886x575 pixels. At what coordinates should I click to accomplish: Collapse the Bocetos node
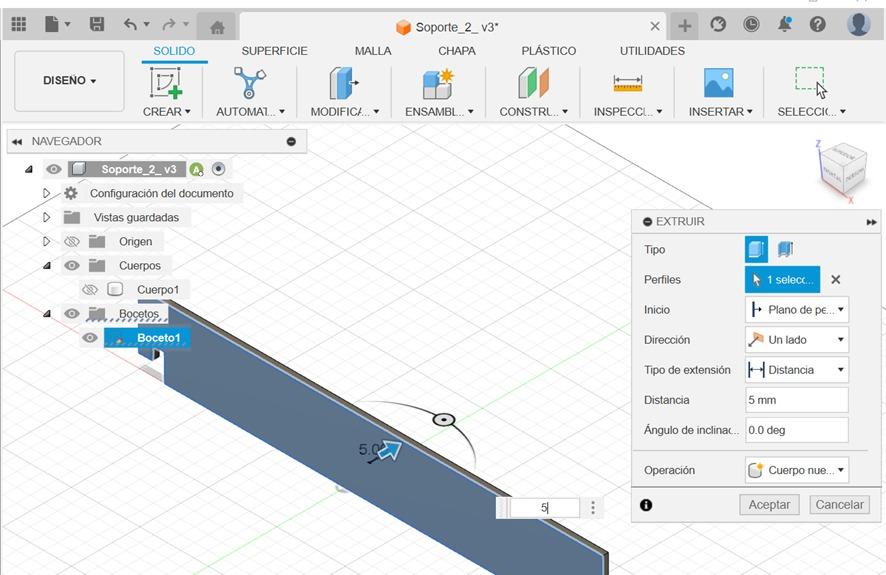coord(47,313)
